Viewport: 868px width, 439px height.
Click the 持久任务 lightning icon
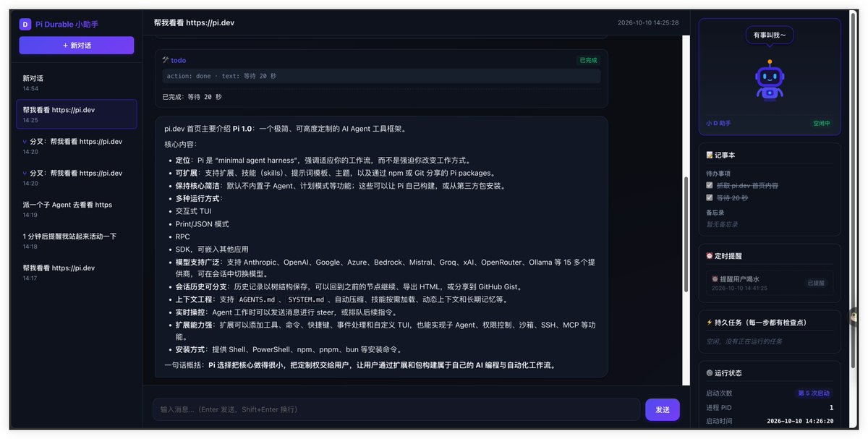pyautogui.click(x=710, y=323)
